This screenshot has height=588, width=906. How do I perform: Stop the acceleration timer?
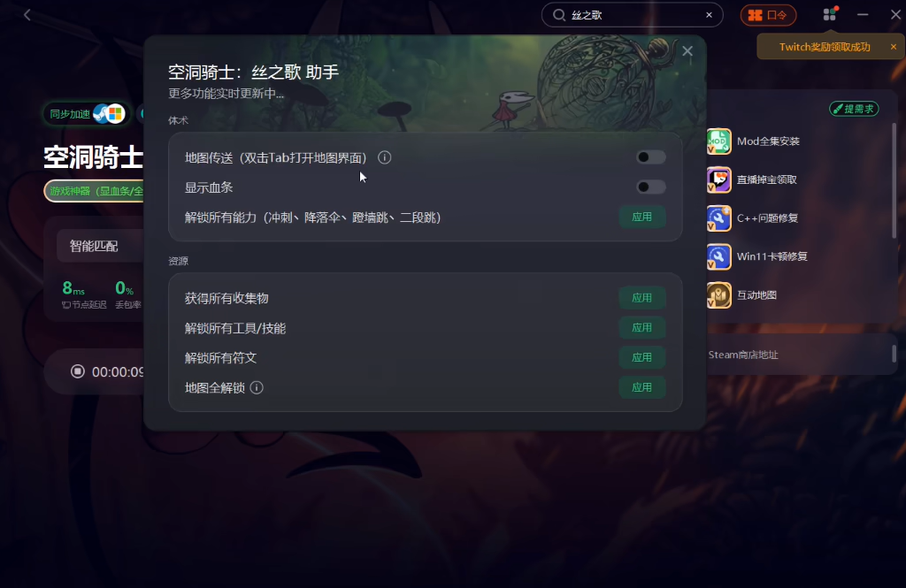[78, 371]
